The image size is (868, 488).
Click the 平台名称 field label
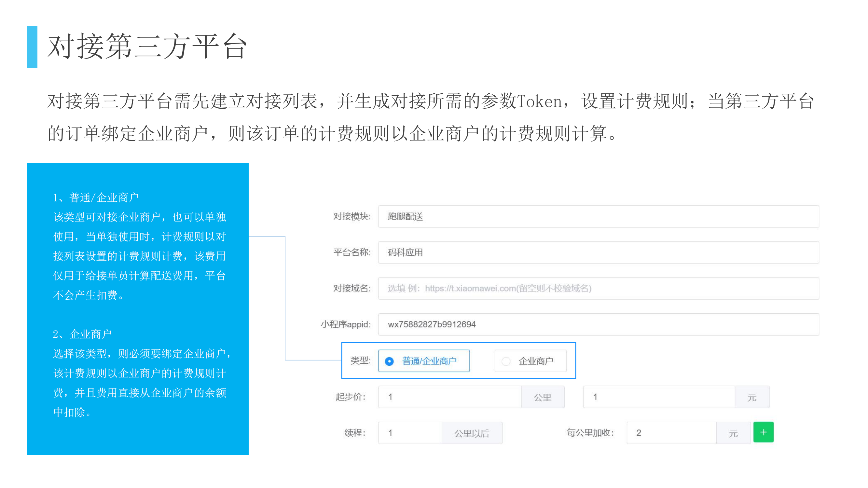352,252
